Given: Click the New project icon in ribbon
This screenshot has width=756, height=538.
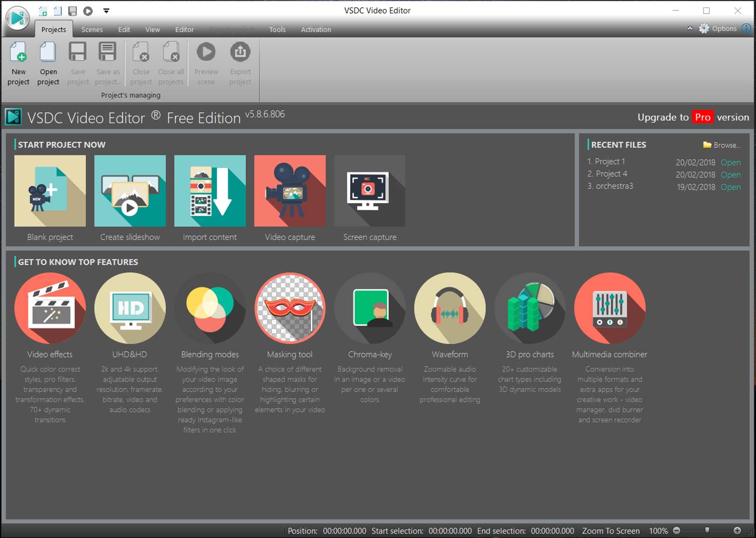Looking at the screenshot, I should 18,64.
